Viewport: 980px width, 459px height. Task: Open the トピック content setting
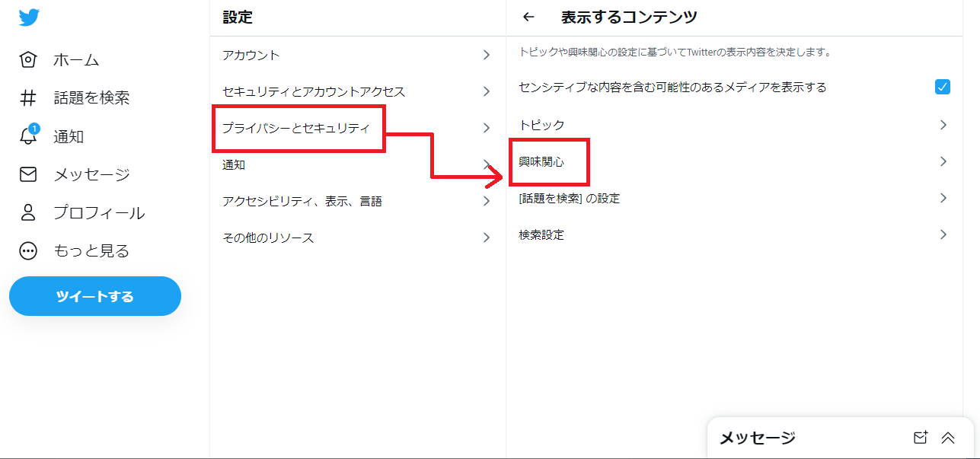(x=734, y=124)
